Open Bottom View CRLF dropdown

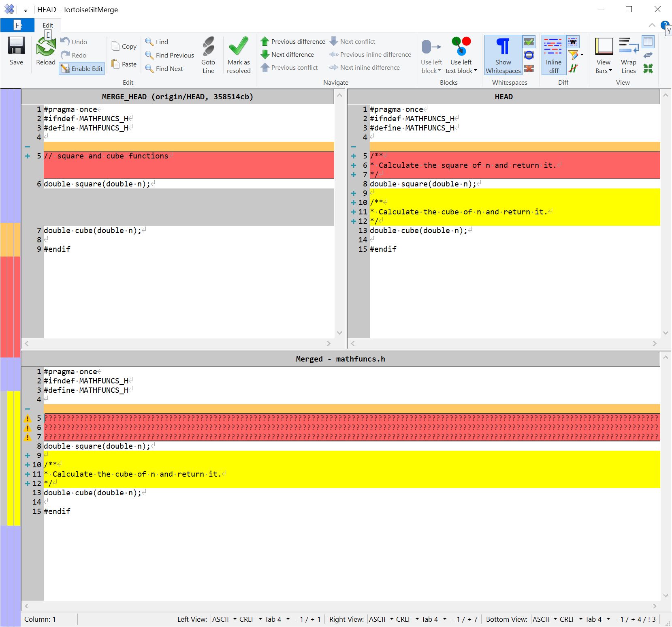click(x=571, y=619)
